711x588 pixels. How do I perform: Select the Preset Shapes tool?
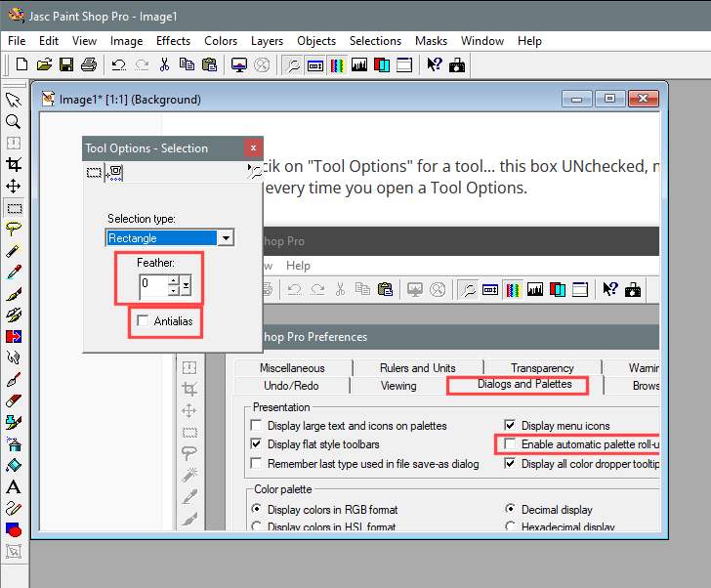click(14, 529)
